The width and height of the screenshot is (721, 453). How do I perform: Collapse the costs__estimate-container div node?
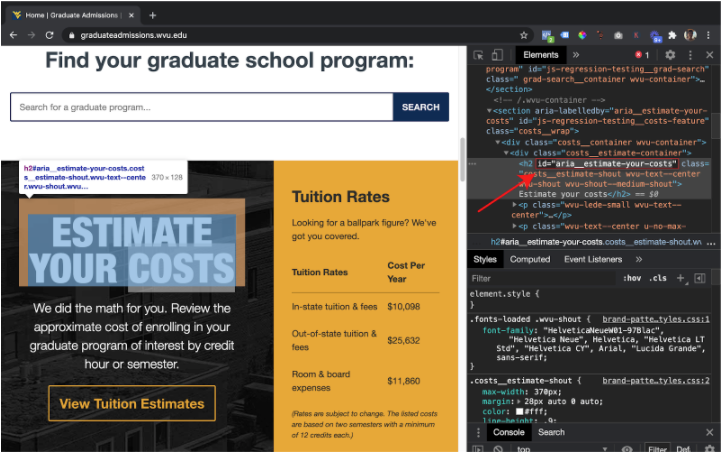coord(506,153)
